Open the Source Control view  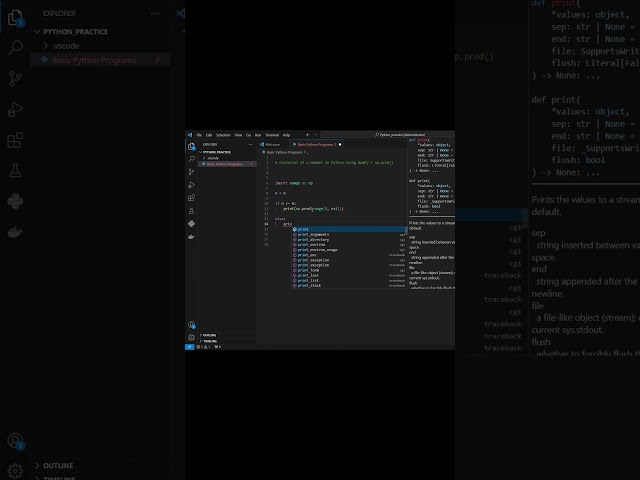(x=191, y=172)
